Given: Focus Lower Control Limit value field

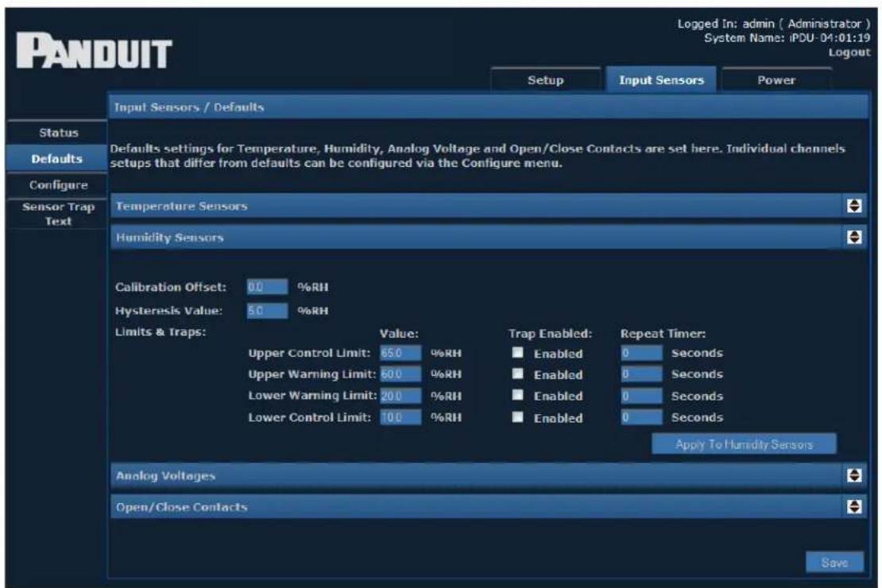Looking at the screenshot, I should click(x=400, y=417).
